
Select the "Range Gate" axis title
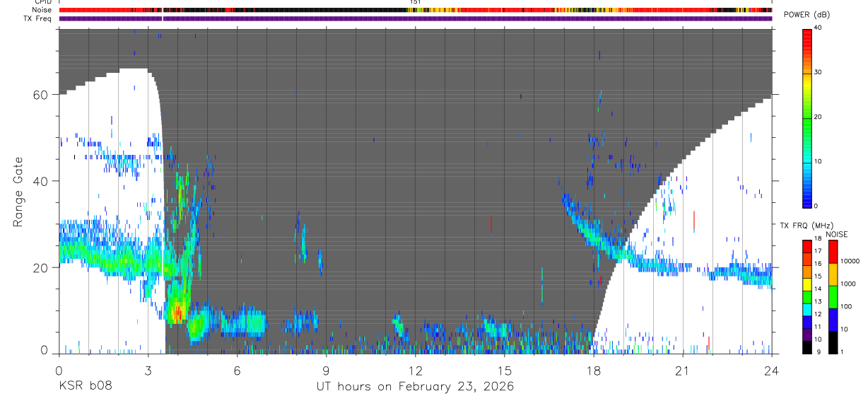pyautogui.click(x=18, y=192)
